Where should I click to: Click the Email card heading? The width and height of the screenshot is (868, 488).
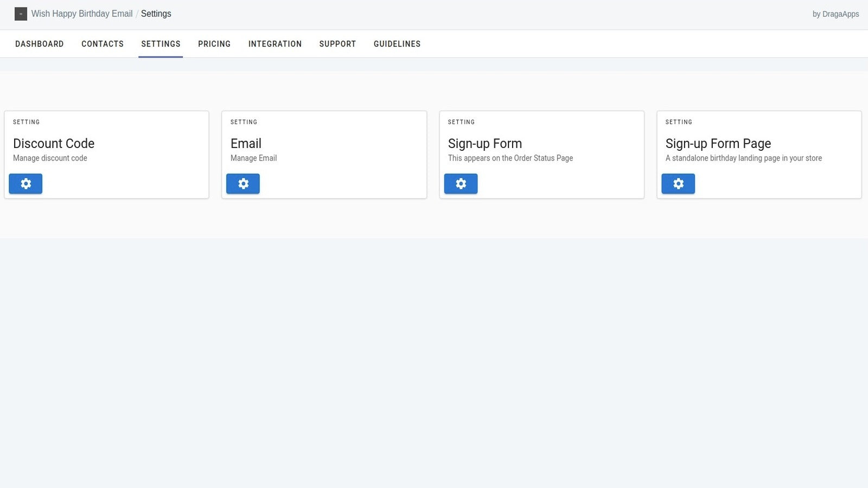point(246,144)
